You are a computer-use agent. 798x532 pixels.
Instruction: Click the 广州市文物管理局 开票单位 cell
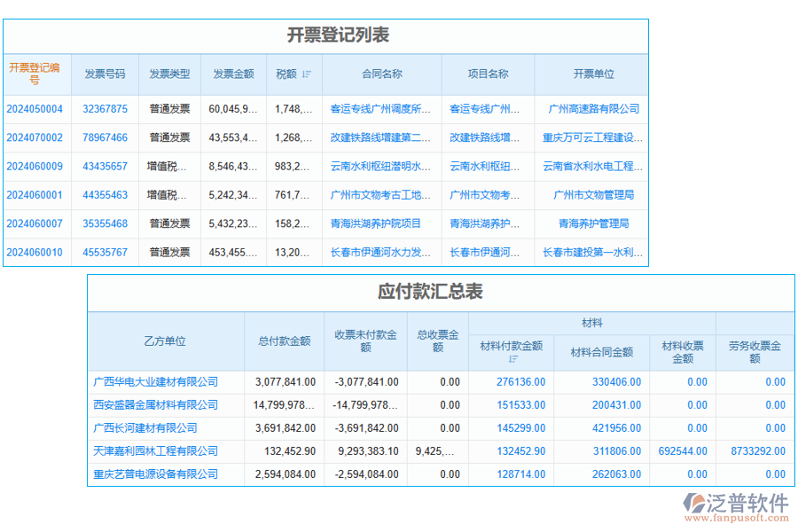pos(592,194)
